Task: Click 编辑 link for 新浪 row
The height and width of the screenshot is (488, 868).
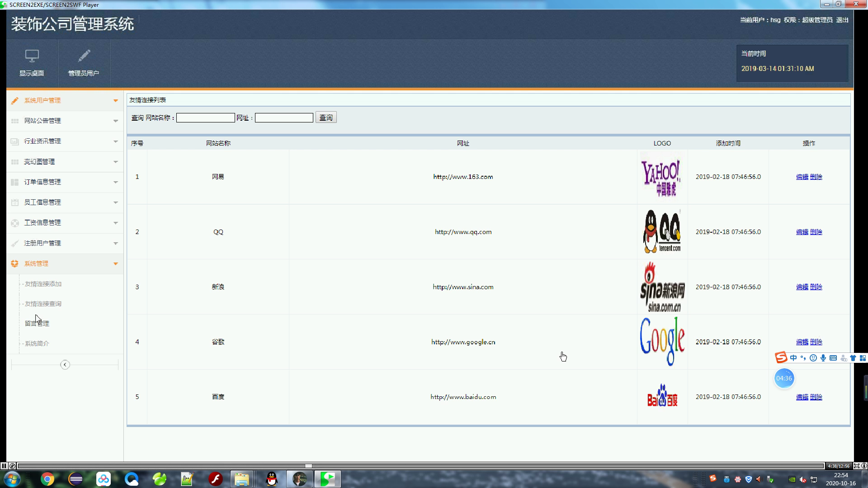Action: 802,287
